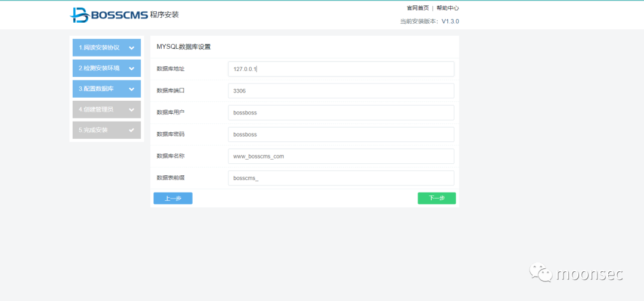The width and height of the screenshot is (644, 301).
Task: Click the 数据库名称 label
Action: (x=171, y=156)
